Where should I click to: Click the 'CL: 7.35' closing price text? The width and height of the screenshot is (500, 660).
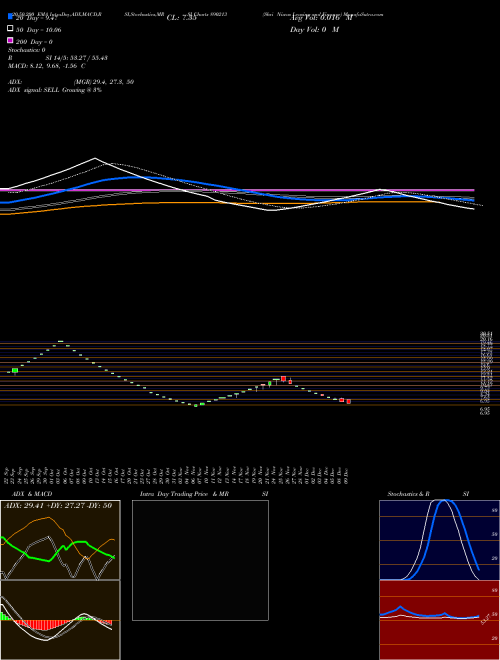tap(181, 18)
